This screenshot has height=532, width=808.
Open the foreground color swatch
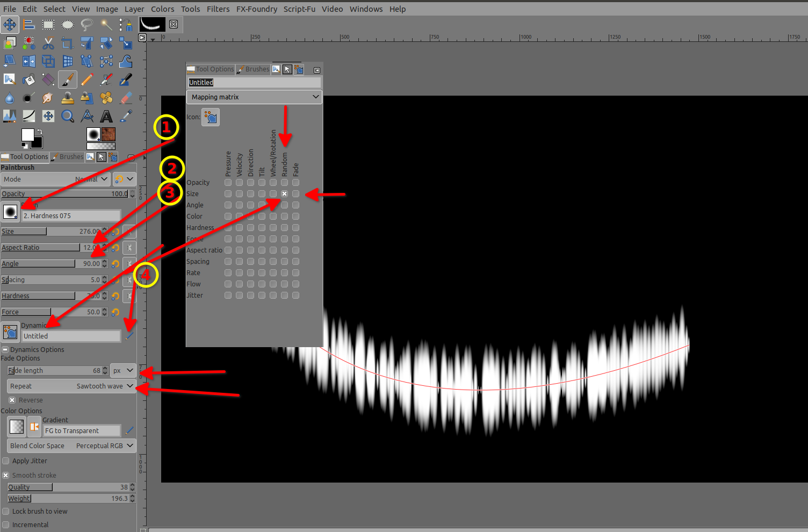(x=28, y=135)
